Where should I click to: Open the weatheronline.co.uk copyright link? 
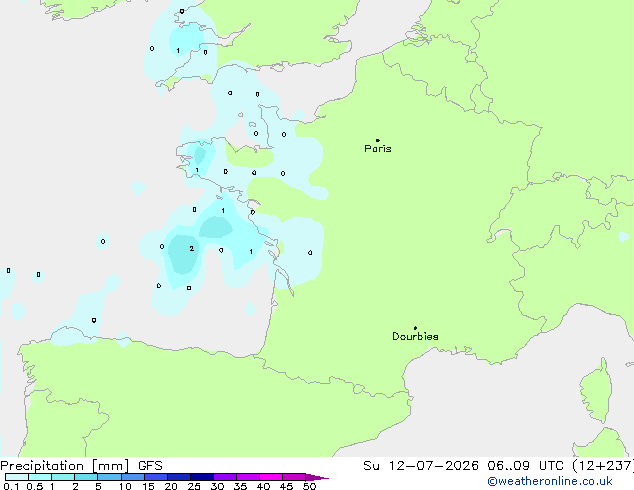[x=550, y=481]
